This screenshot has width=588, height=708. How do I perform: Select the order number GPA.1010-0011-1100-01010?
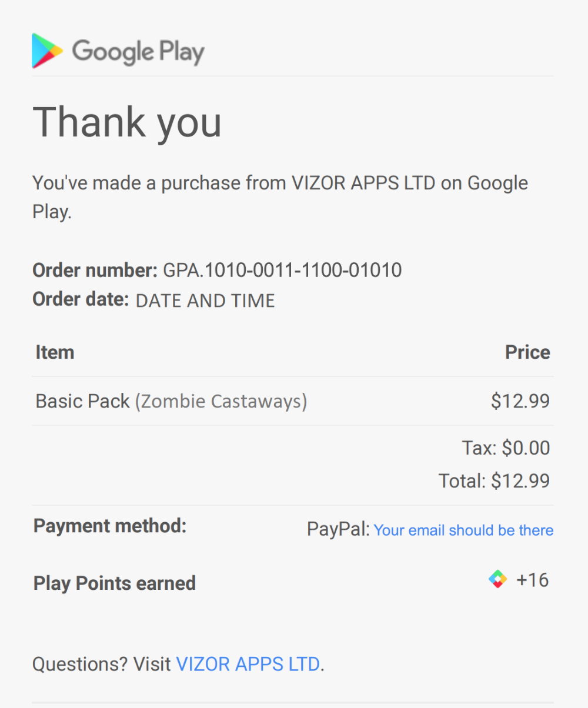coord(282,270)
